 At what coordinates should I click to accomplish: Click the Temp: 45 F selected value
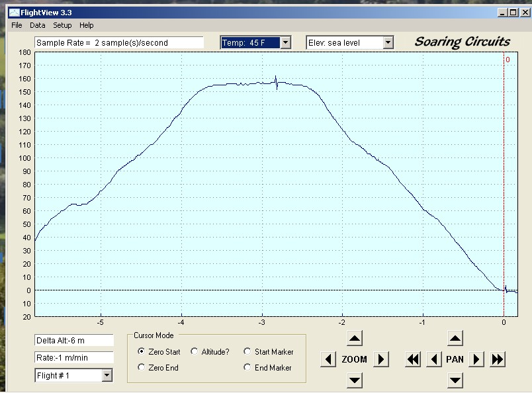(x=250, y=43)
